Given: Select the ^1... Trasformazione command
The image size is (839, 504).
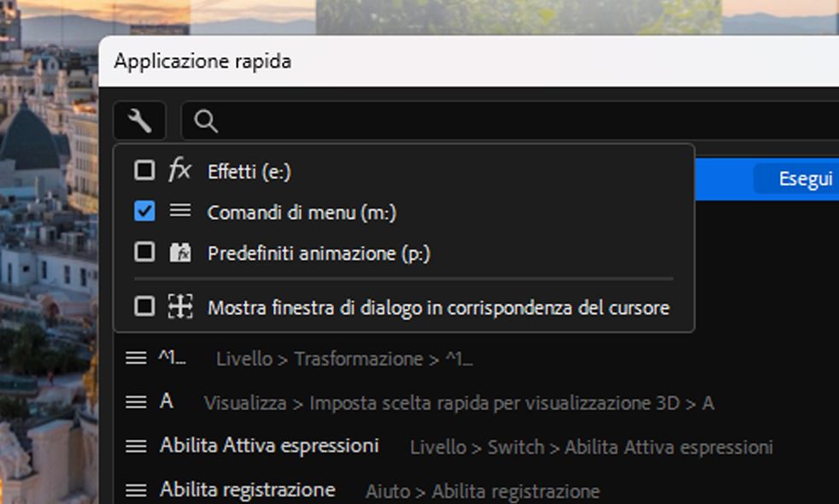Looking at the screenshot, I should click(x=172, y=359).
